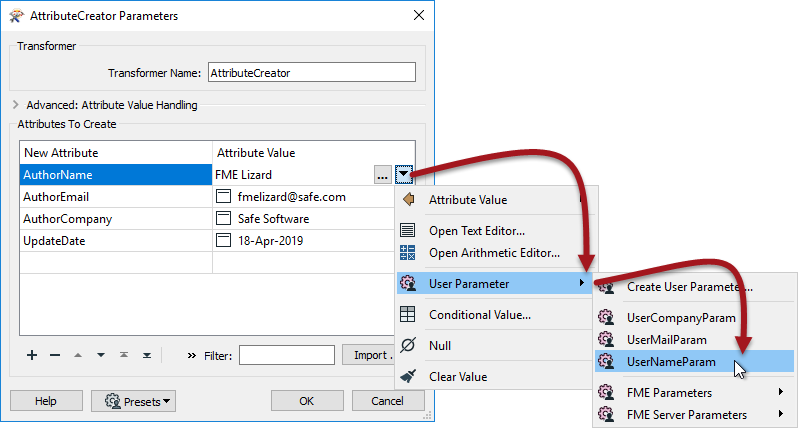Click the FME Parameters gear icon

(x=606, y=392)
